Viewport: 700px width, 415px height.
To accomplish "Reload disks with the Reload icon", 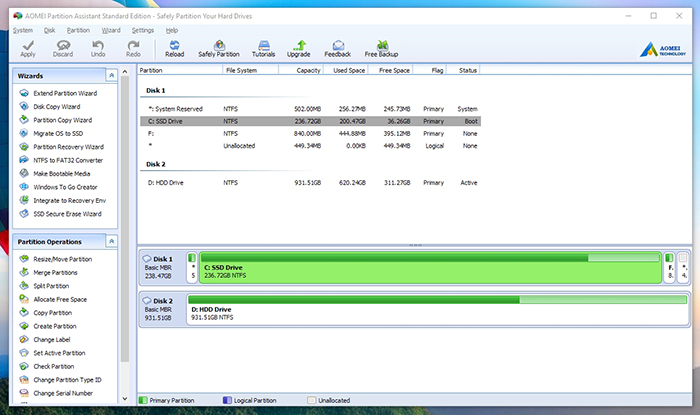I will point(175,45).
